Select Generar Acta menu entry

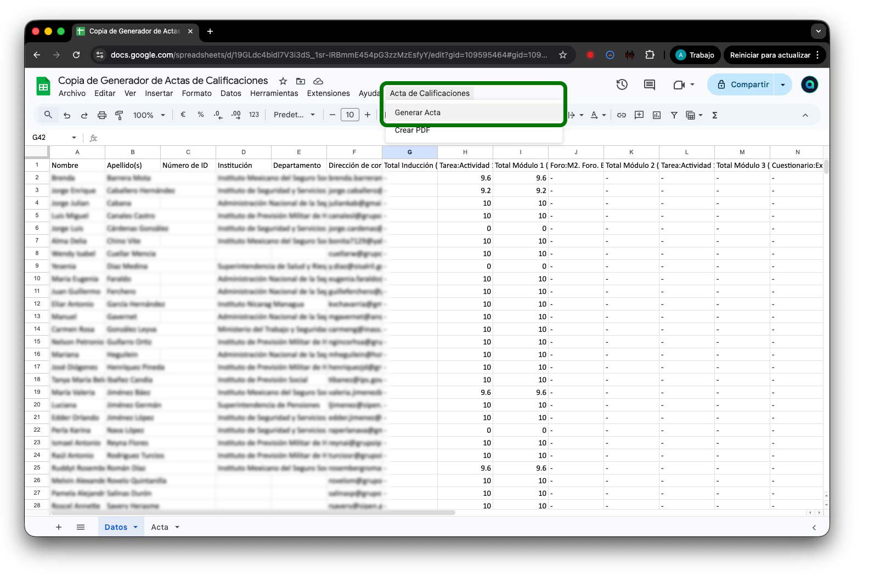pos(418,112)
